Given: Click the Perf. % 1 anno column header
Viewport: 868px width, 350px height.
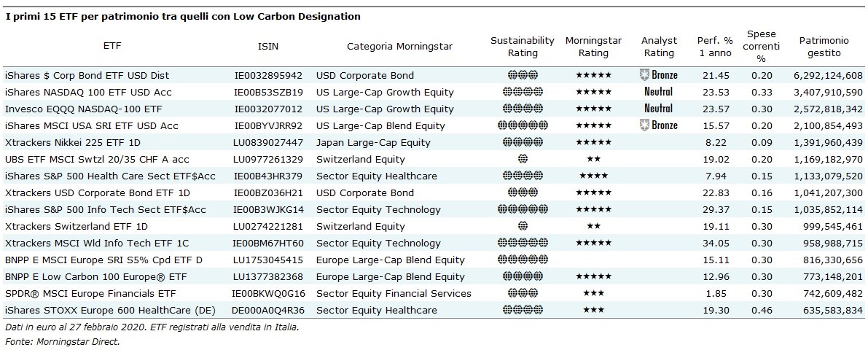Looking at the screenshot, I should pos(713,47).
